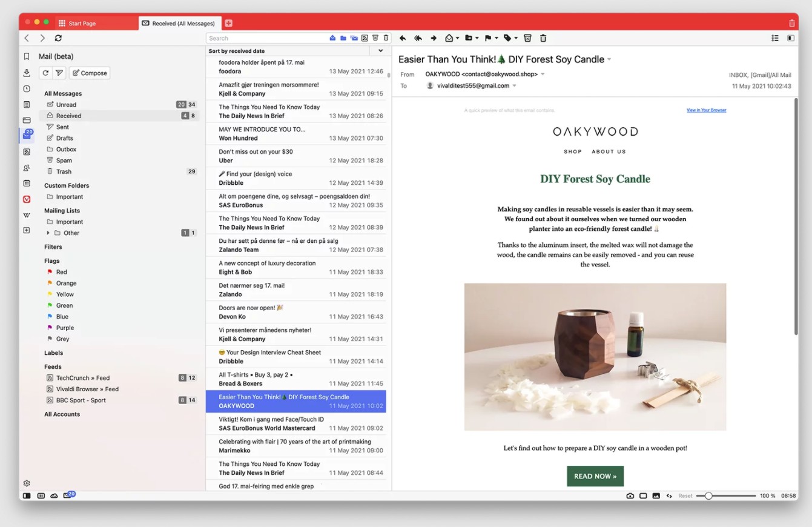Screen dimensions: 812x527
Task: Expand the Other mailing list folder
Action: [48, 233]
